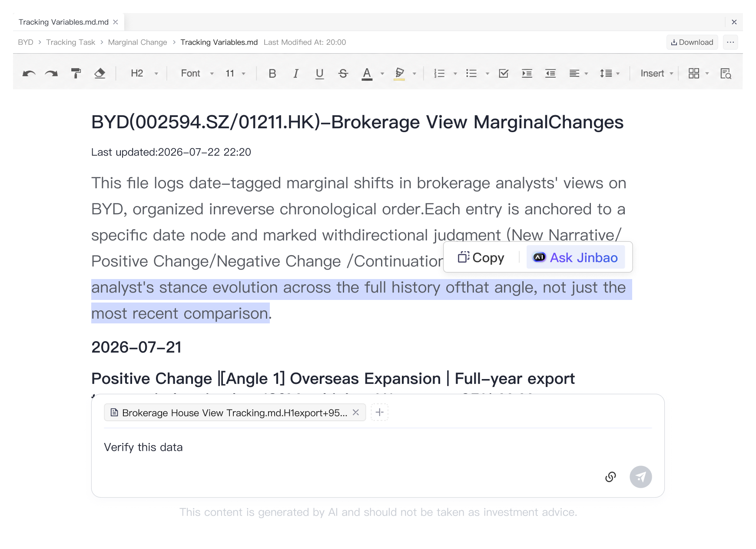The image size is (756, 549).
Task: Open the grid layout options
Action: coord(699,73)
